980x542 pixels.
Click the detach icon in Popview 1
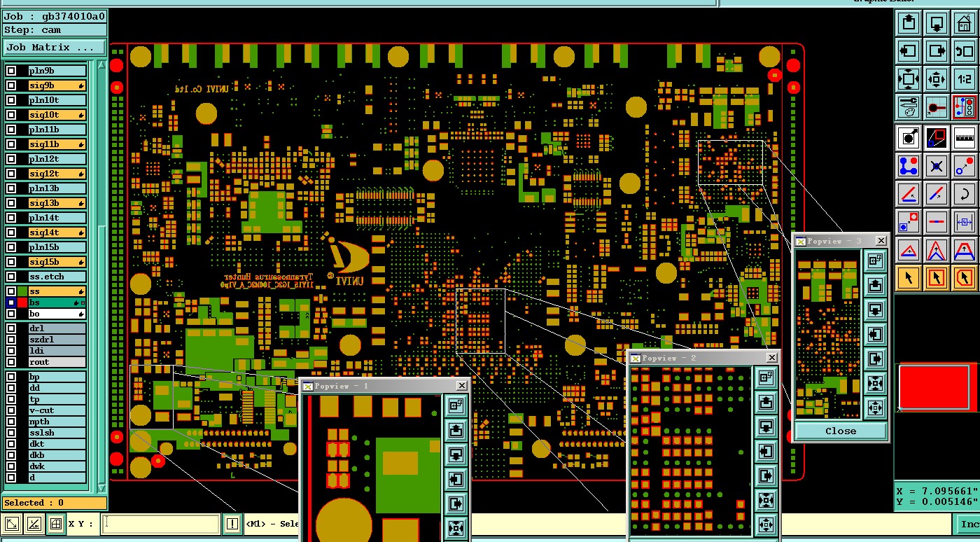[x=456, y=405]
